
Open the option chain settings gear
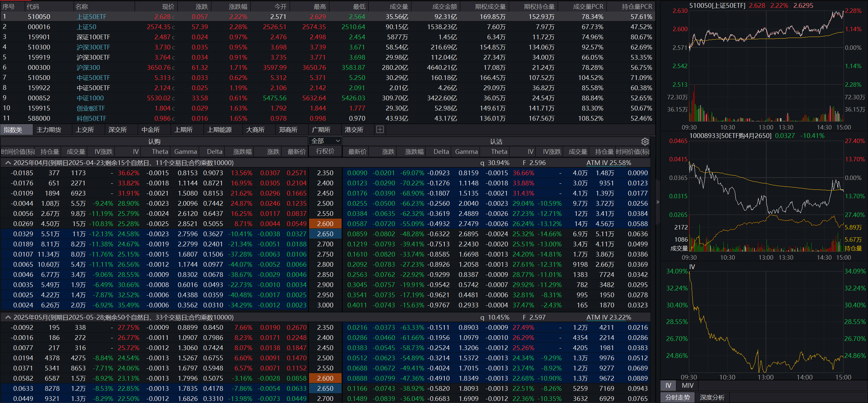click(x=645, y=142)
